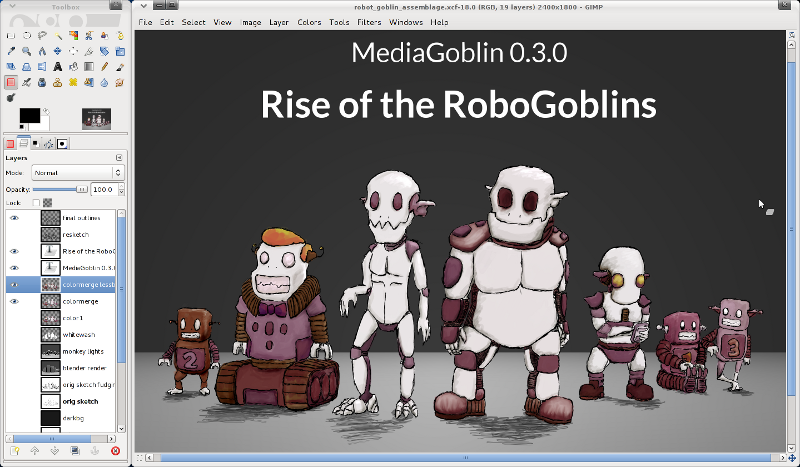Open the Filters menu
Image resolution: width=800 pixels, height=467 pixels.
pos(369,22)
